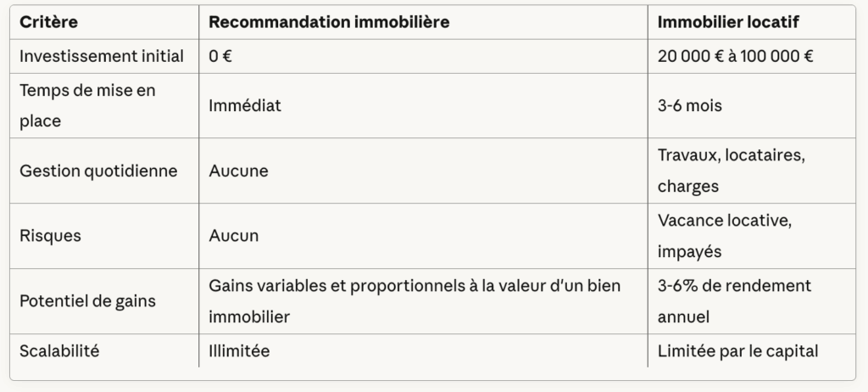Click the "Gains variables et proportionnels" cell
The height and width of the screenshot is (392, 868).
(x=415, y=301)
